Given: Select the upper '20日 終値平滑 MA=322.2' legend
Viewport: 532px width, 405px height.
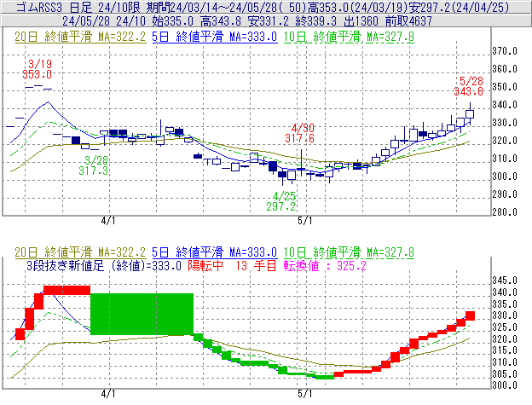Looking at the screenshot, I should (80, 37).
